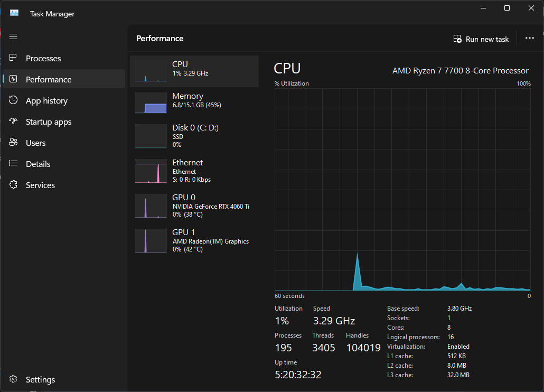Select the Memory thumbnail graph
The height and width of the screenshot is (392, 544).
151,102
